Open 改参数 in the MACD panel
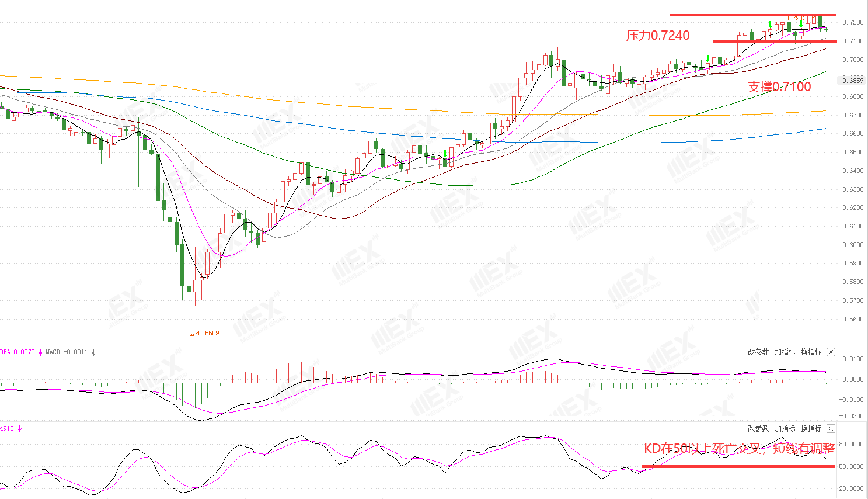Viewport: 868px width, 499px height. pos(758,352)
